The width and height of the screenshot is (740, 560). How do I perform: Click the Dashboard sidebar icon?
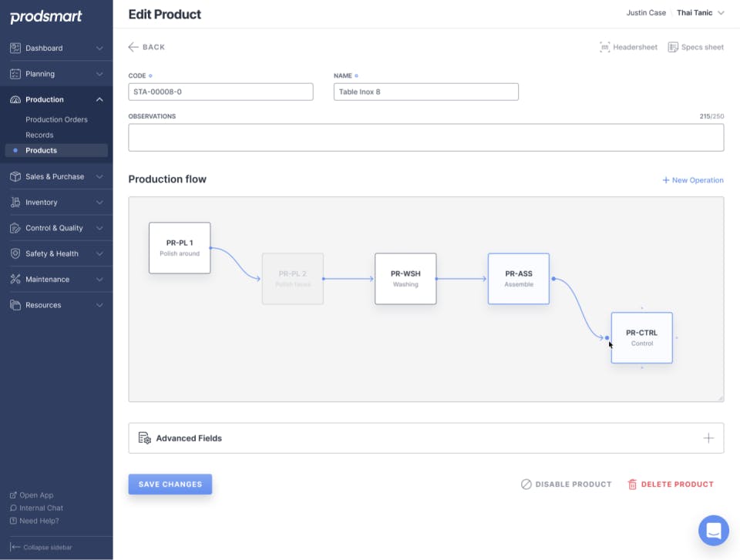[15, 48]
